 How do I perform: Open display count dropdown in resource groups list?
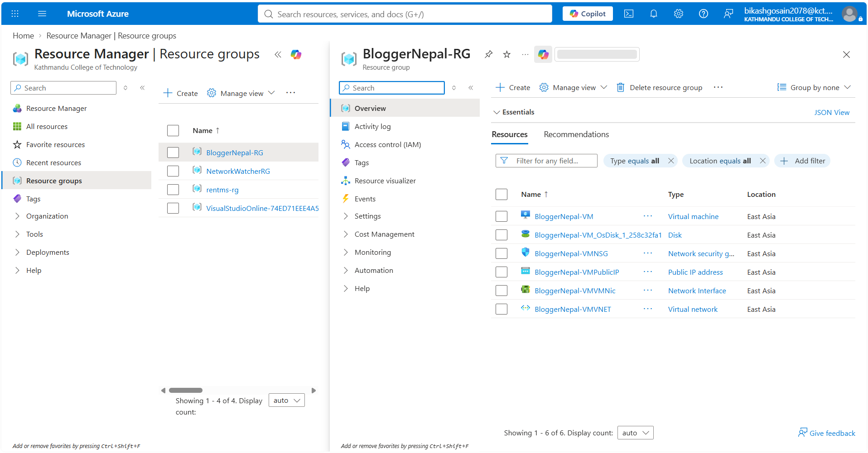point(286,400)
